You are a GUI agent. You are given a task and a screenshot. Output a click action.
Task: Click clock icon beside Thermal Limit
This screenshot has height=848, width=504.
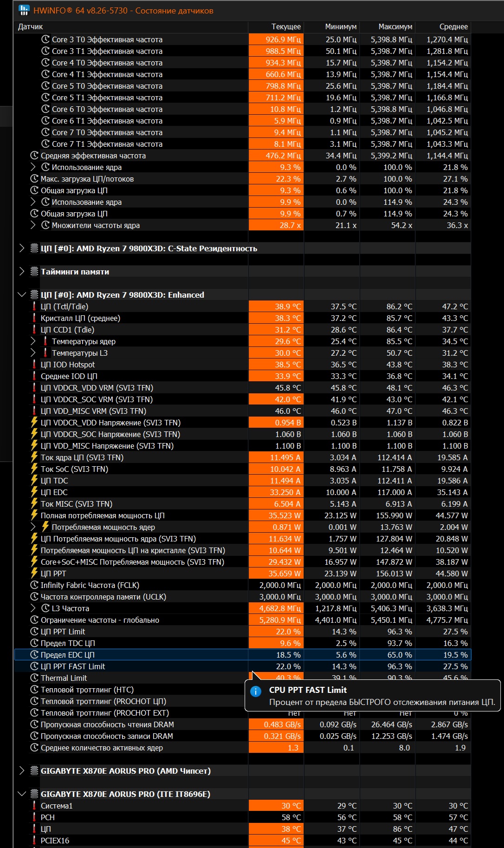pyautogui.click(x=34, y=678)
